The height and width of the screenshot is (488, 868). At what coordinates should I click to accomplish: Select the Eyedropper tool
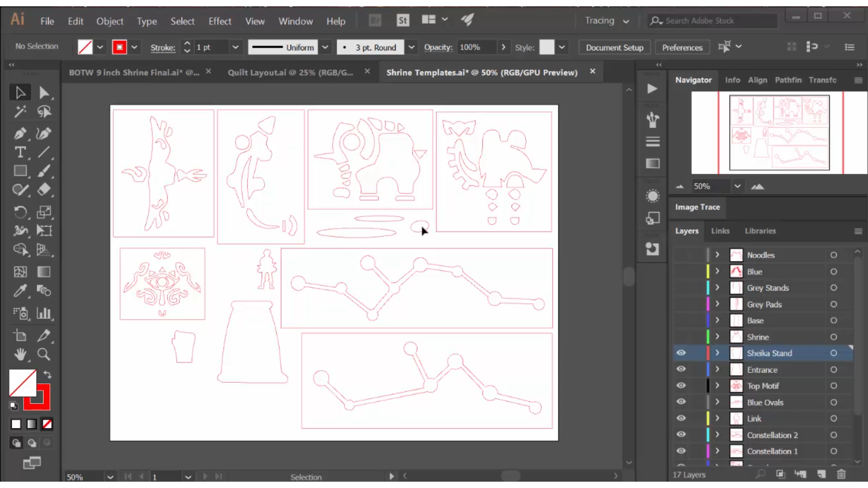(20, 291)
